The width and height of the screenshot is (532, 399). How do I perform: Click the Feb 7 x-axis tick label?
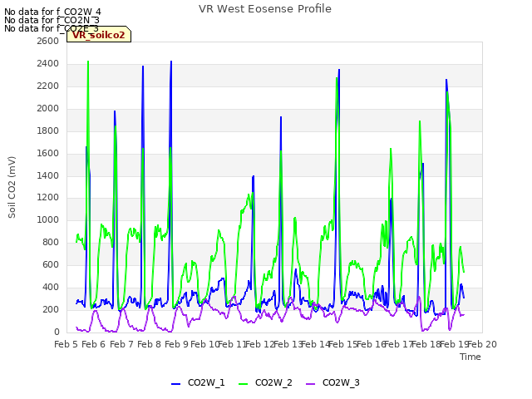121,344
